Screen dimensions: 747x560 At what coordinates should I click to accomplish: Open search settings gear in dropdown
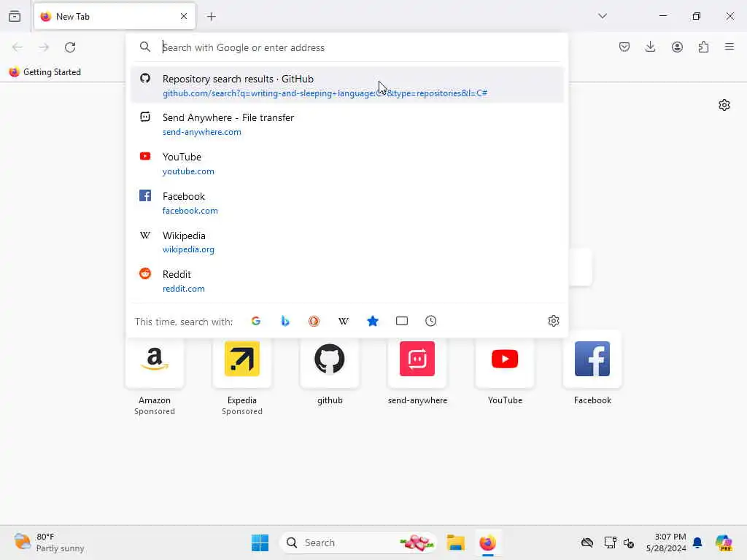click(x=553, y=321)
